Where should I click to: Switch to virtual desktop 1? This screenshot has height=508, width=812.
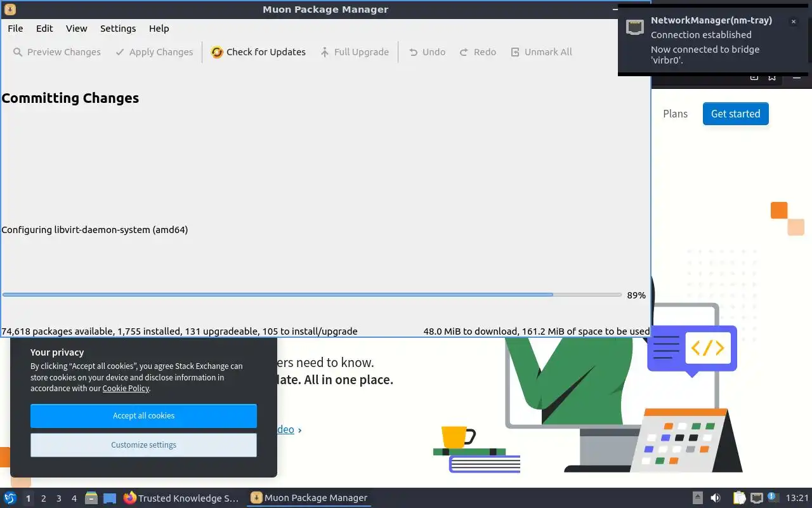28,498
